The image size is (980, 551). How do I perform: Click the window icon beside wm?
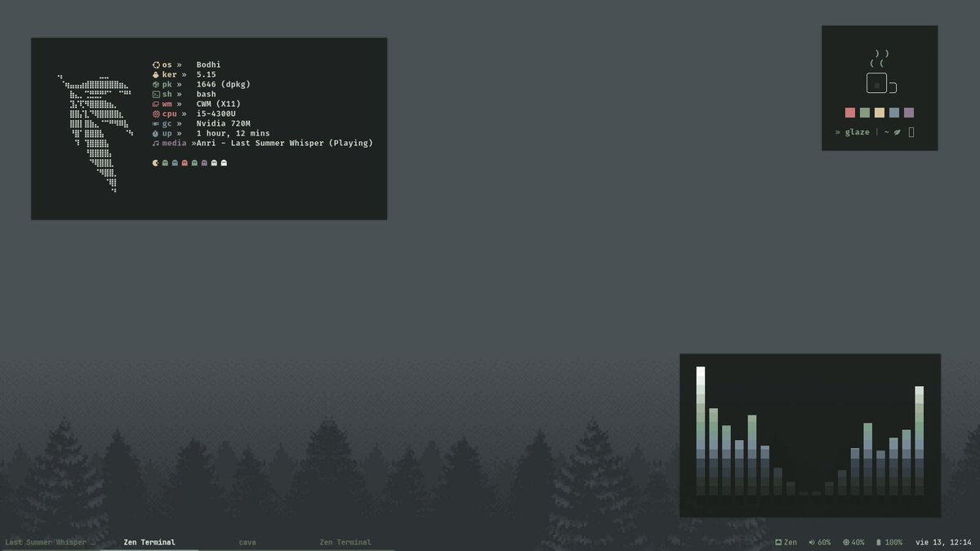click(156, 104)
